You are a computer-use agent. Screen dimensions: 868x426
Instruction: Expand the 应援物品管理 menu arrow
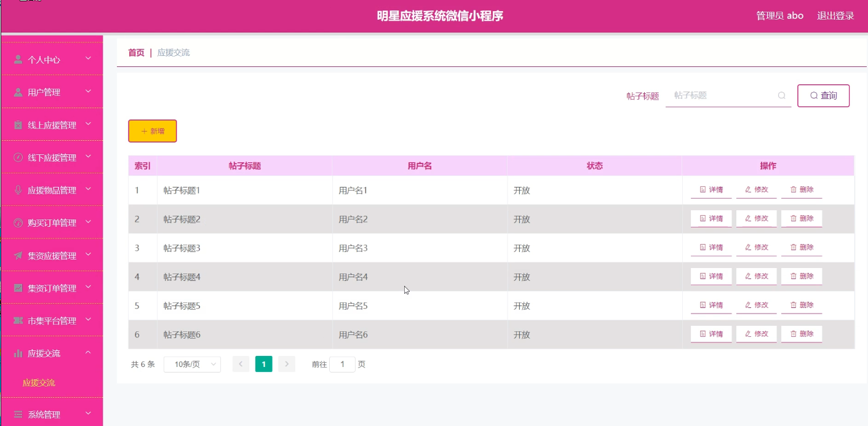[x=88, y=189]
